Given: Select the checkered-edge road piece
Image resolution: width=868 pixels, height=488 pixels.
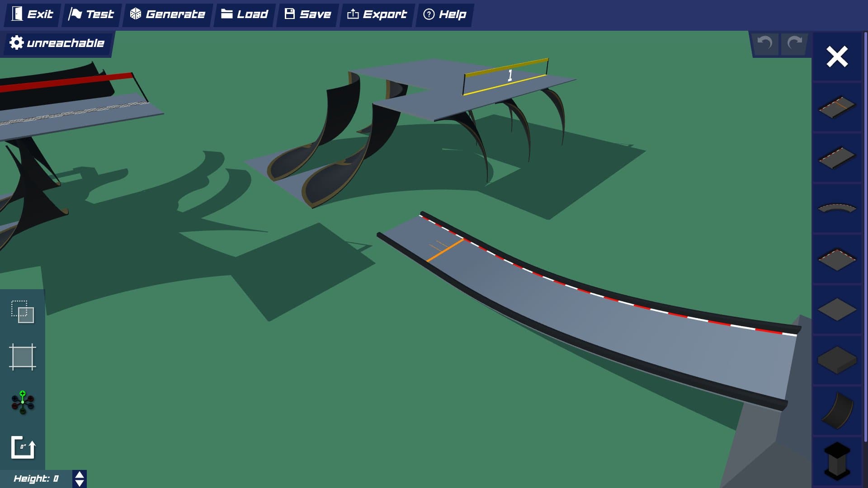Looking at the screenshot, I should coord(837,158).
